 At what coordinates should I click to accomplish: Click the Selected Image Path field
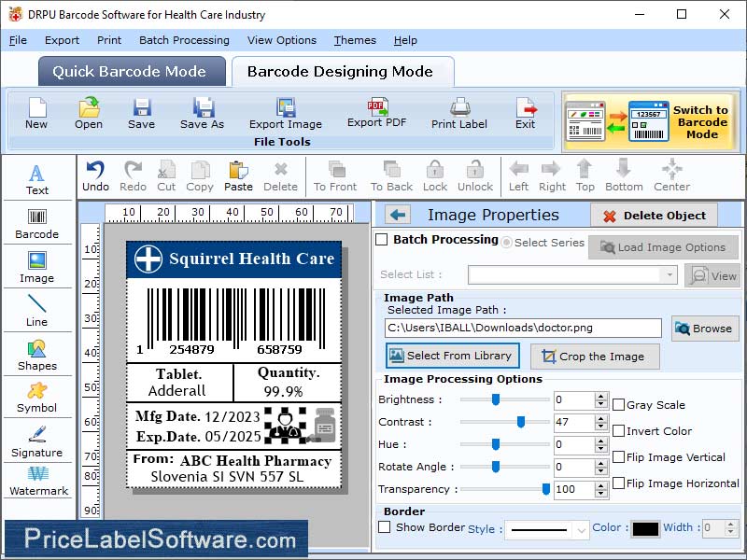tap(523, 329)
